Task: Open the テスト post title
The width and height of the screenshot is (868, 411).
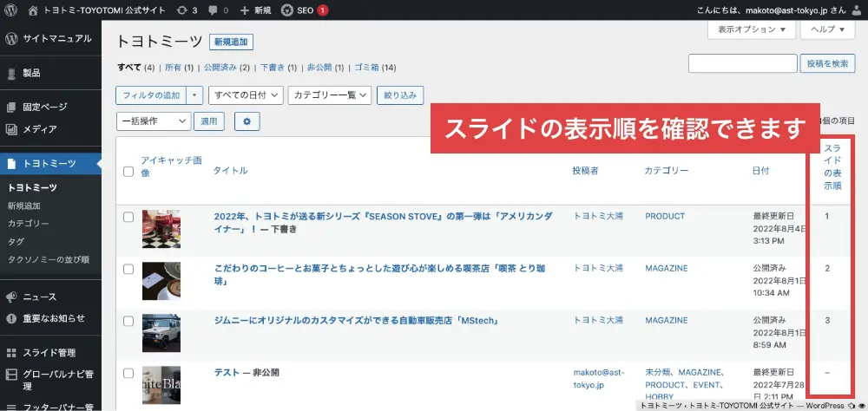Action: [x=227, y=372]
